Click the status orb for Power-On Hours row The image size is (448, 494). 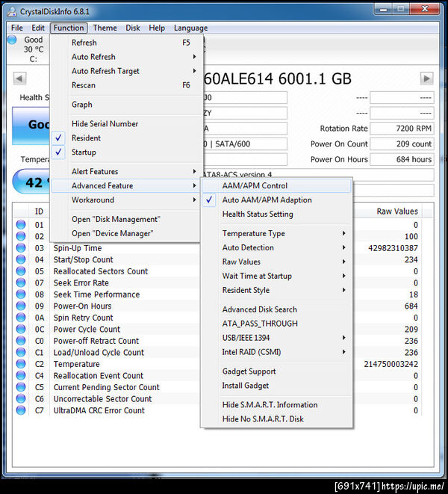21,306
